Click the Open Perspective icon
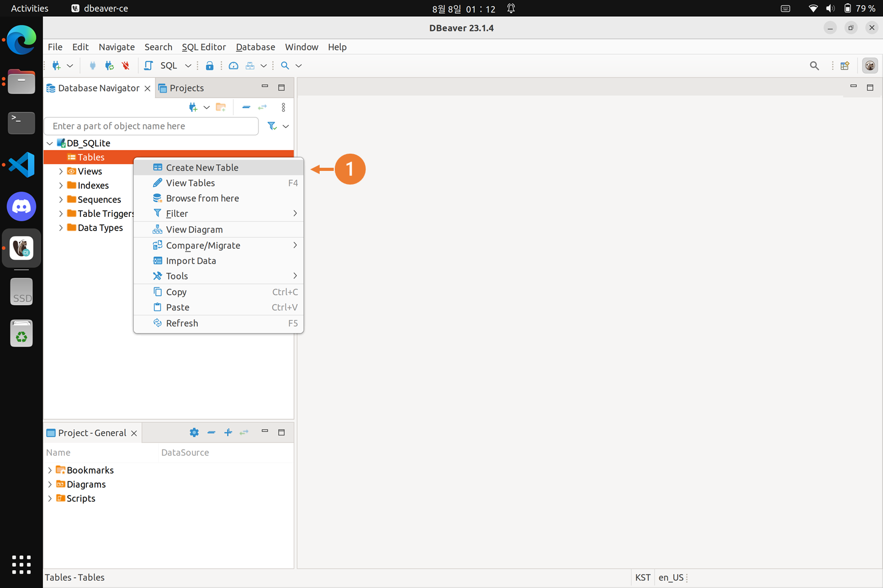 (845, 66)
